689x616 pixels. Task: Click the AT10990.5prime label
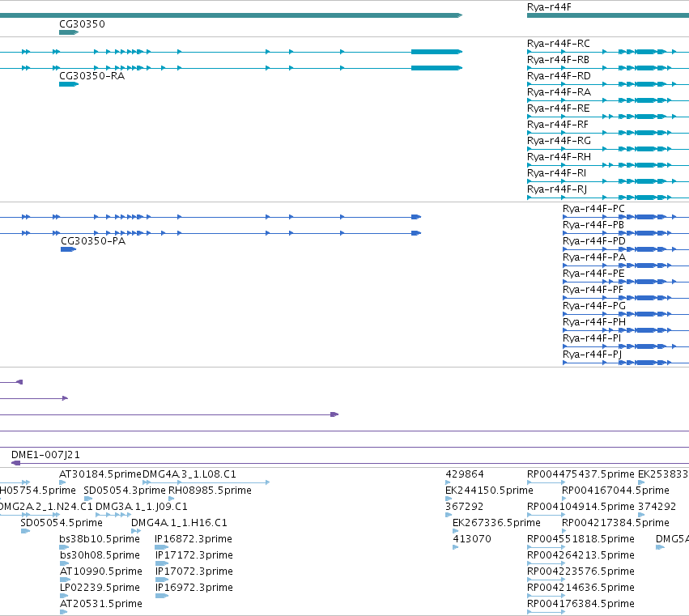coord(100,571)
